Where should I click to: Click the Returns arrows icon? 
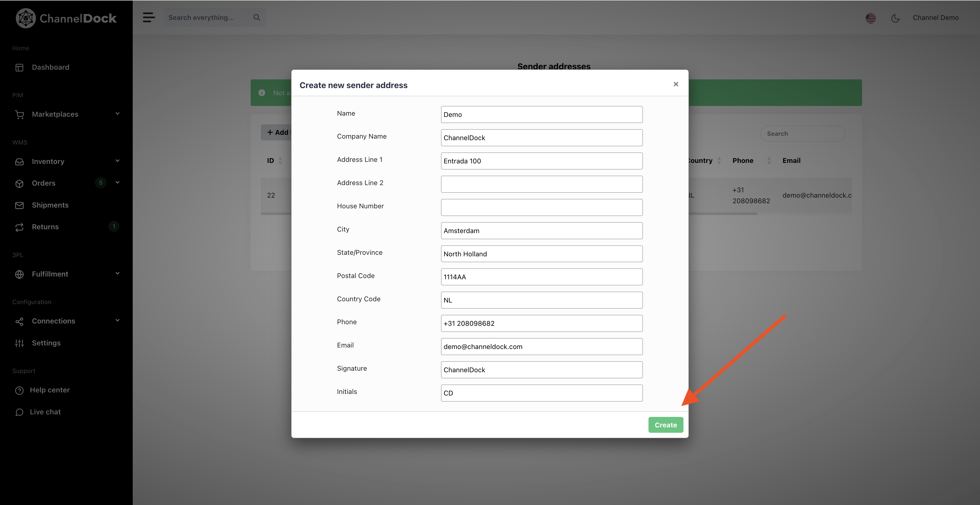19,227
